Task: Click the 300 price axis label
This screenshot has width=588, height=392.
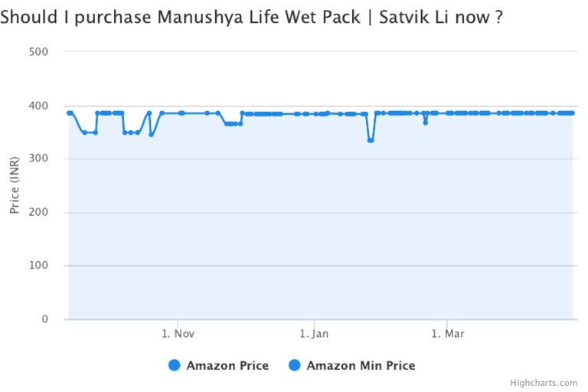Action: point(39,159)
